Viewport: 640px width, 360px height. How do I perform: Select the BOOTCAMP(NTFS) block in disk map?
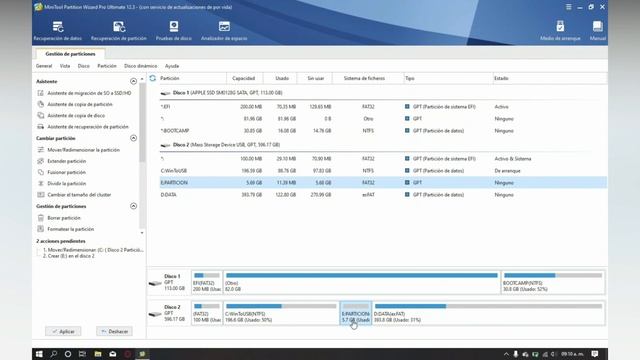(x=553, y=282)
